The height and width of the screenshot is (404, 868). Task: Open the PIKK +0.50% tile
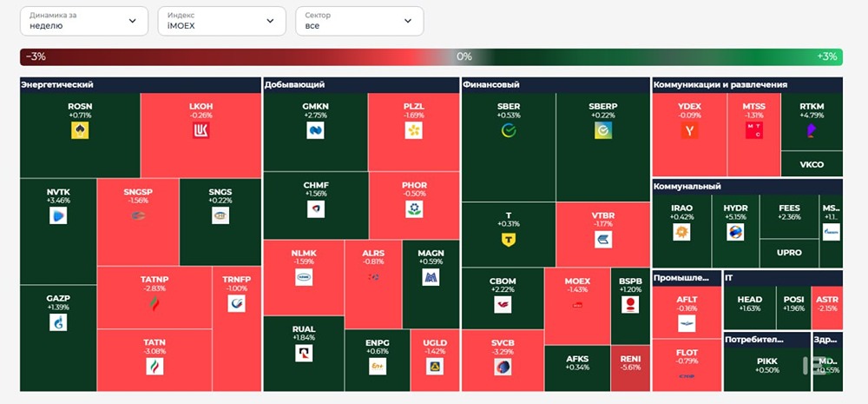tap(767, 369)
